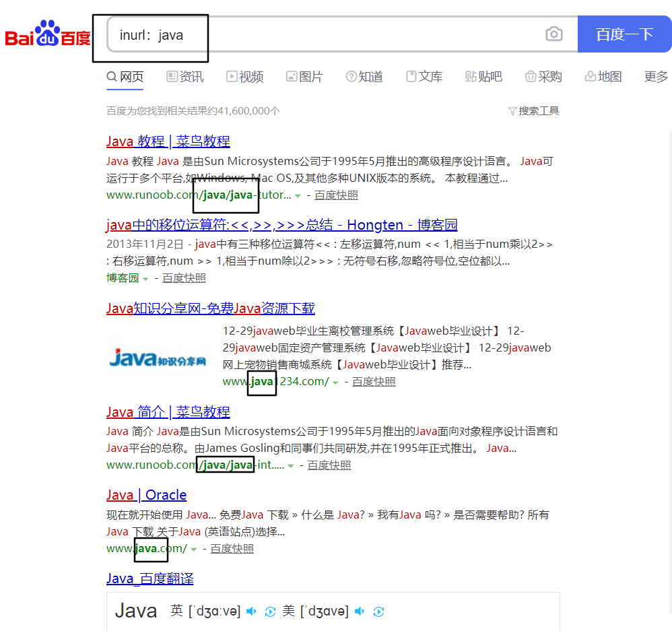Open the Java | Oracle result link
The width and height of the screenshot is (672, 631).
point(146,495)
